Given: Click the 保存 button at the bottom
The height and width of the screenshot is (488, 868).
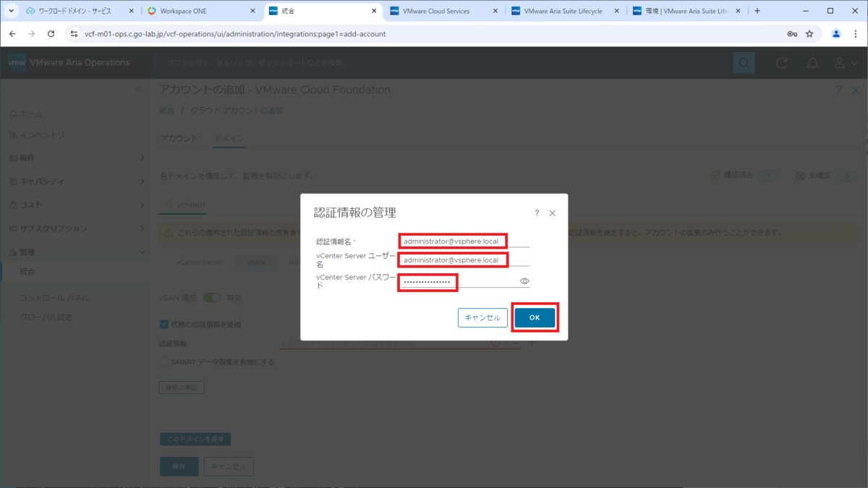Looking at the screenshot, I should click(179, 466).
